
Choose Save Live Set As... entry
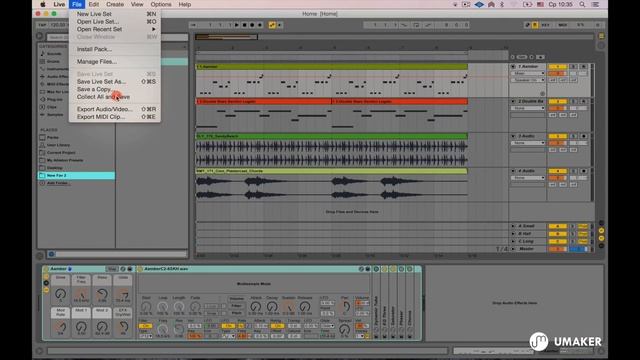[114, 82]
